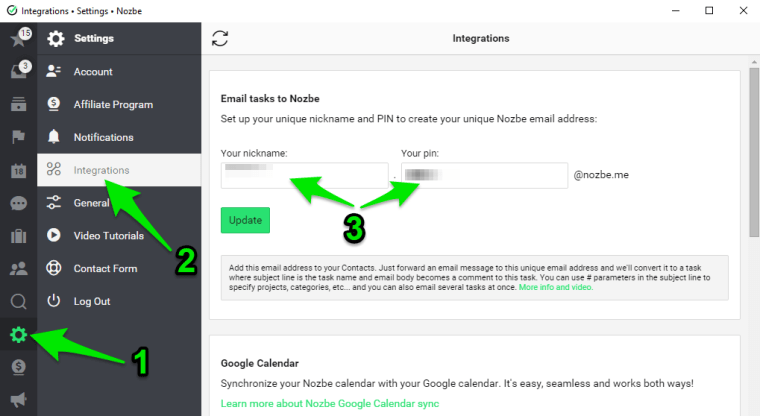760x416 pixels.
Task: Go to Video Tutorials
Action: (108, 236)
